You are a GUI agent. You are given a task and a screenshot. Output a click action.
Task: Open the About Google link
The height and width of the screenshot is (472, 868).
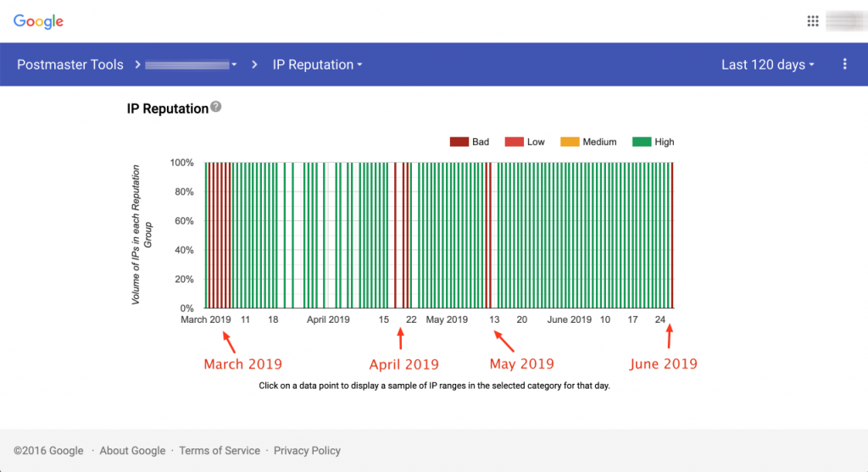point(132,451)
